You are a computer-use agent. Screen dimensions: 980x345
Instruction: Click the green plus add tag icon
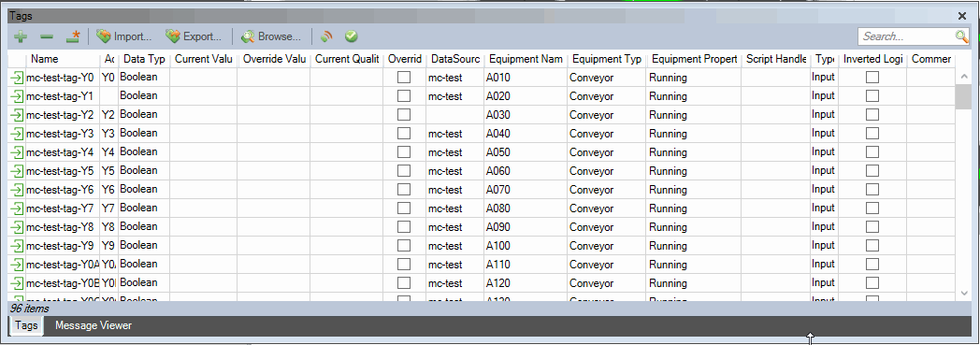(20, 36)
